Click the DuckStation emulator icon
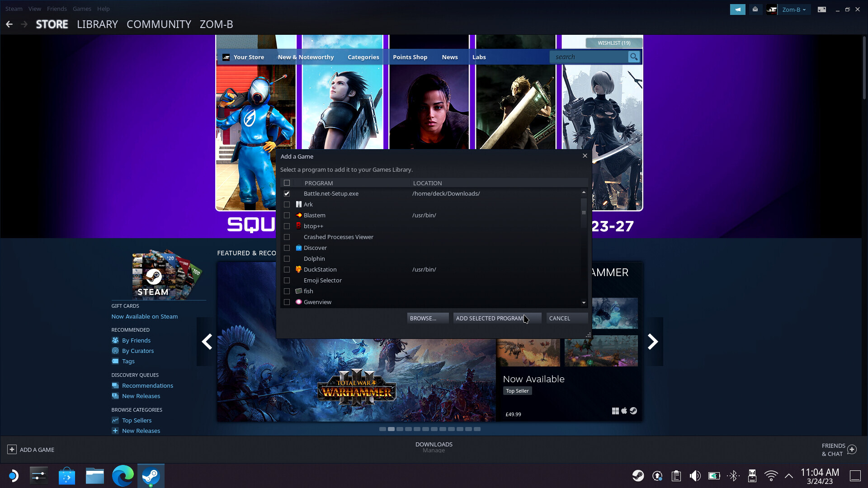The image size is (868, 488). (x=298, y=269)
